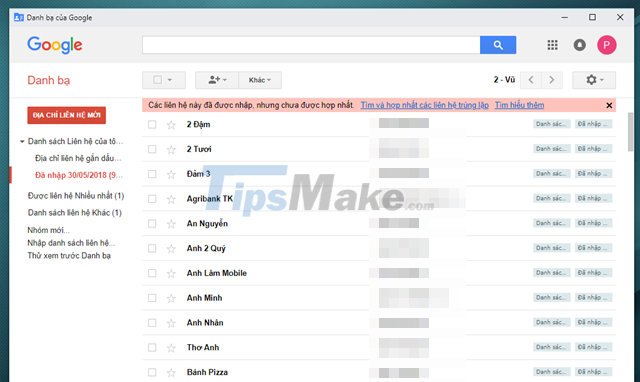Tick the checkbox for Thơ Anh

click(x=152, y=348)
